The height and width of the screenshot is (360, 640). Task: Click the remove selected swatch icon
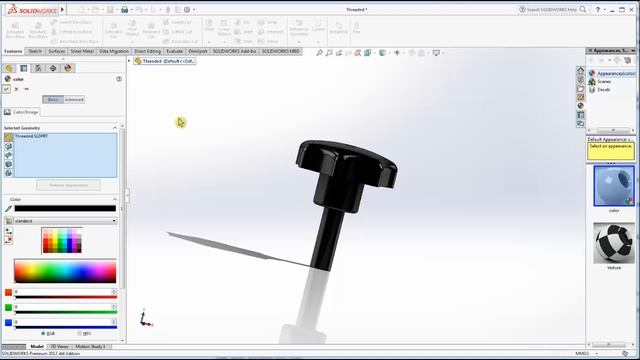coord(9,240)
